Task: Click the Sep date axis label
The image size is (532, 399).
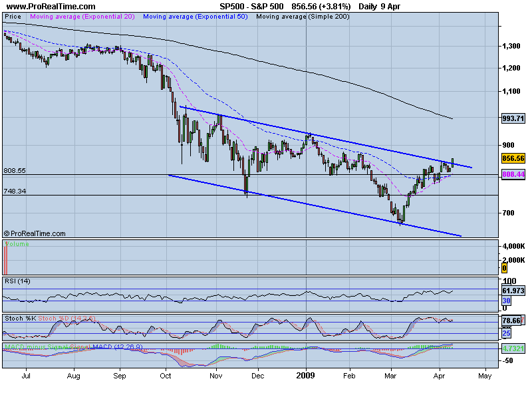Action: [x=120, y=376]
